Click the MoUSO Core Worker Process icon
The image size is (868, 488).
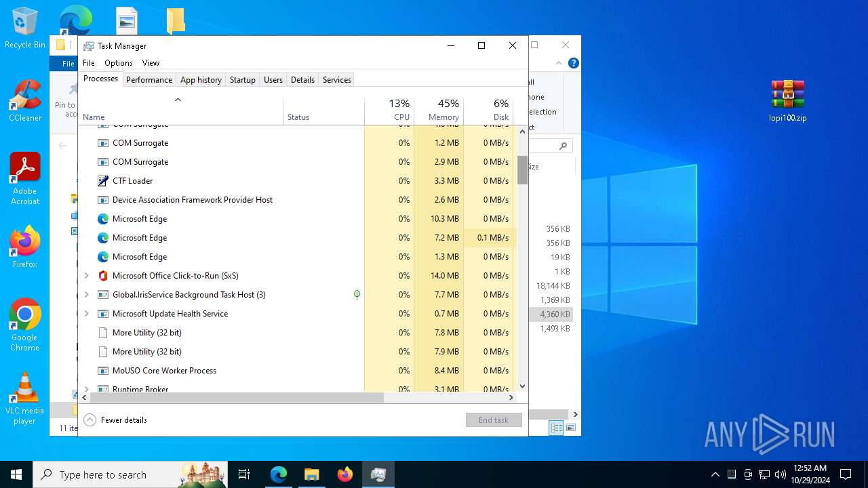pyautogui.click(x=103, y=371)
